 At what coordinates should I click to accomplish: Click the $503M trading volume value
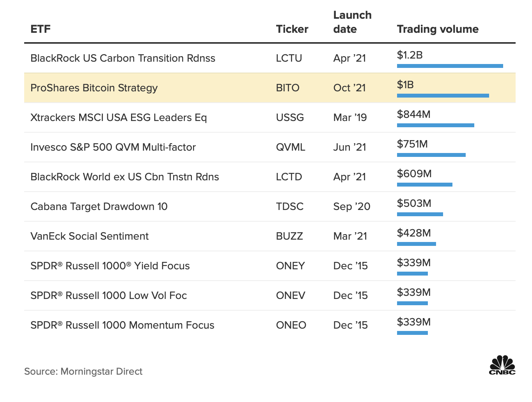(414, 203)
